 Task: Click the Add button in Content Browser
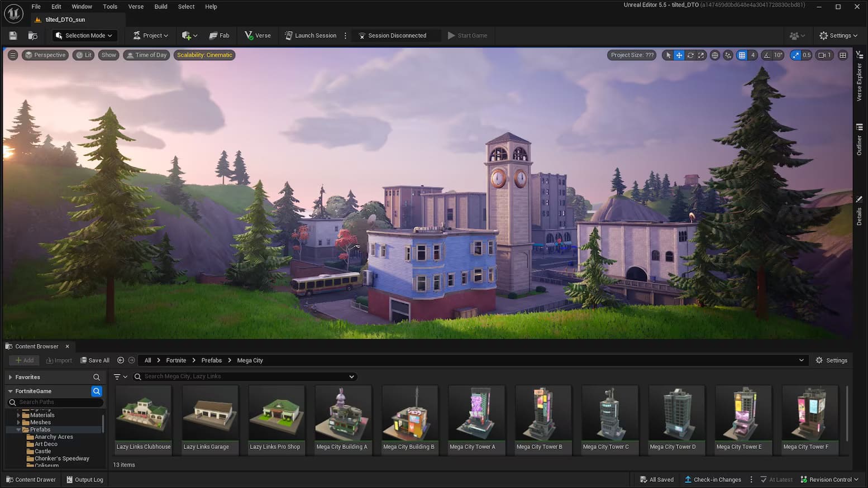(24, 360)
